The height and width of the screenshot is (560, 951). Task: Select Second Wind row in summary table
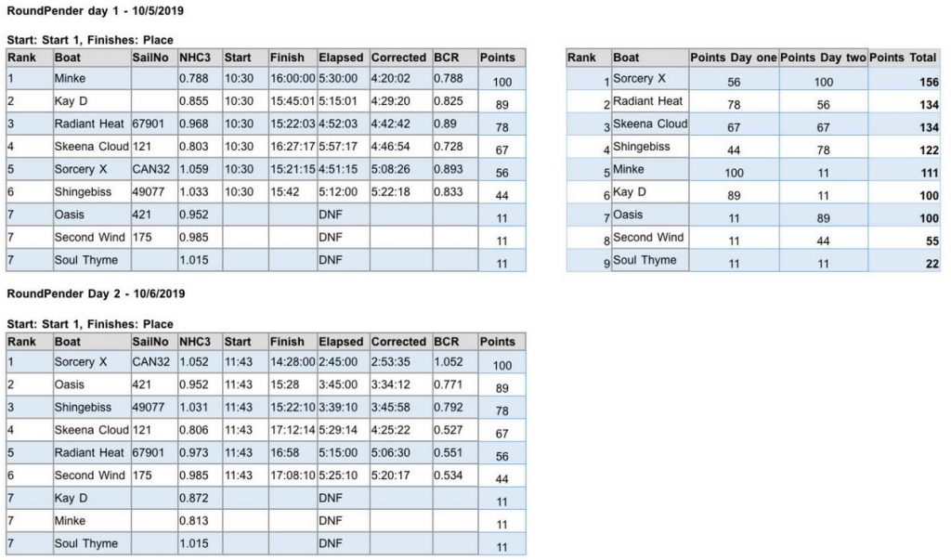click(753, 237)
